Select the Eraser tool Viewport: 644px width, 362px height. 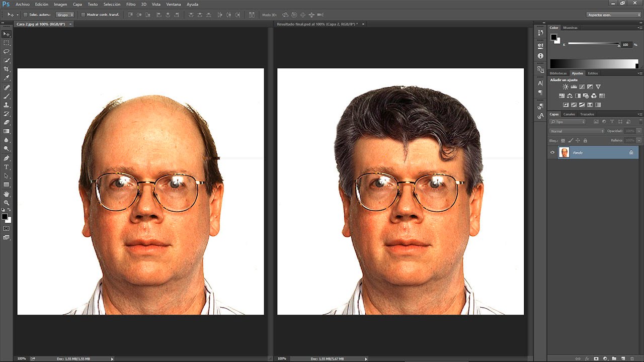coord(7,122)
